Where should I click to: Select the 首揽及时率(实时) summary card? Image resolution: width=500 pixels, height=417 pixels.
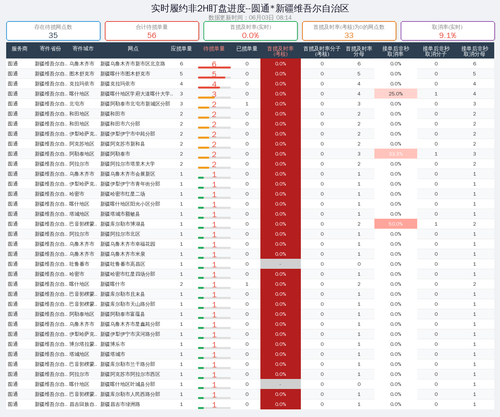pyautogui.click(x=250, y=31)
